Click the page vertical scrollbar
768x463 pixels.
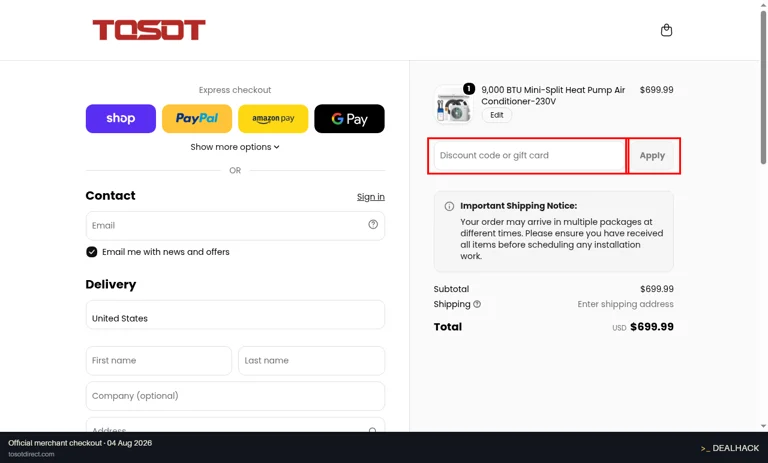click(x=763, y=88)
